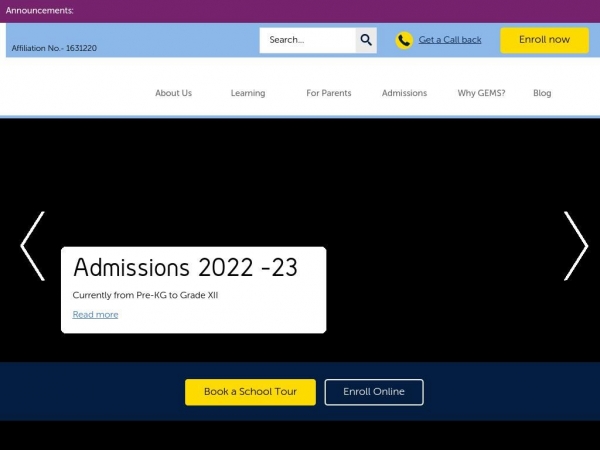Follow the Read more link
This screenshot has height=450, width=600.
(x=95, y=315)
